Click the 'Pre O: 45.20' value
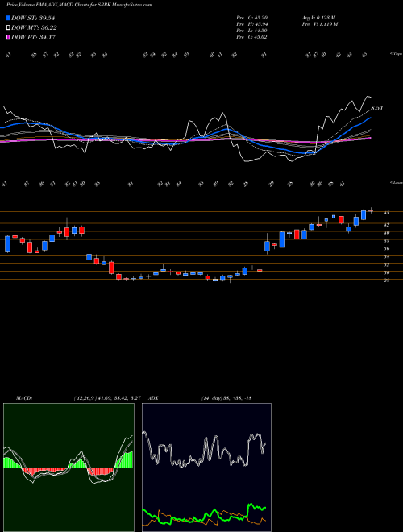The width and height of the screenshot is (403, 532). point(251,18)
